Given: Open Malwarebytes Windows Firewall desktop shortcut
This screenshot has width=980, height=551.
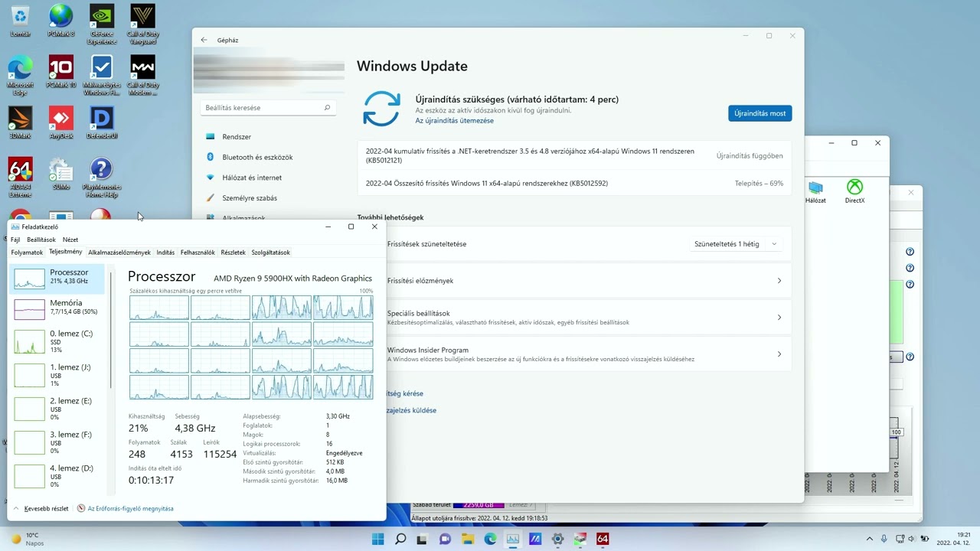Looking at the screenshot, I should click(x=102, y=76).
